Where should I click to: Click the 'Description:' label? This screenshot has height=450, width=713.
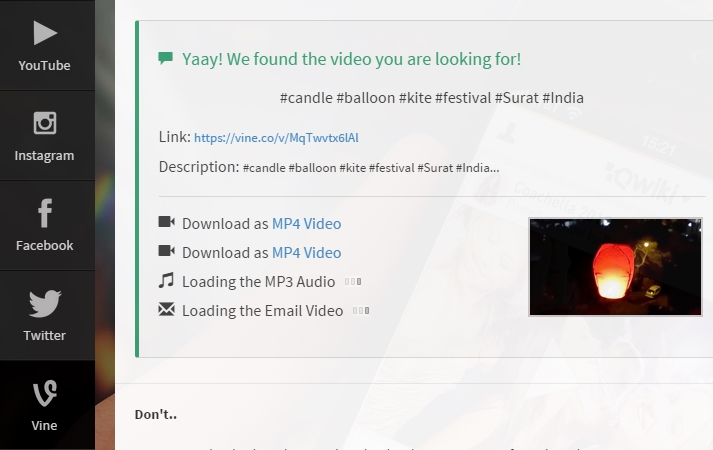click(199, 167)
